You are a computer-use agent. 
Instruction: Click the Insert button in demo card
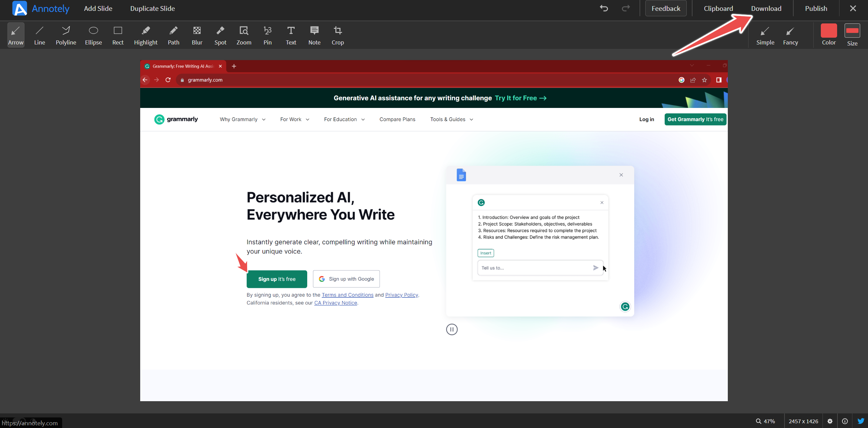coord(485,253)
